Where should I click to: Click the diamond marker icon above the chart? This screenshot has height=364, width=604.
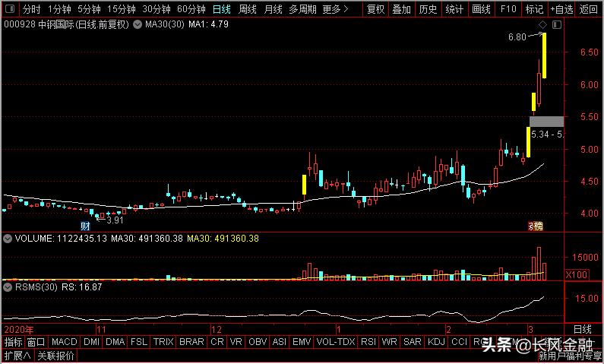[x=542, y=25]
